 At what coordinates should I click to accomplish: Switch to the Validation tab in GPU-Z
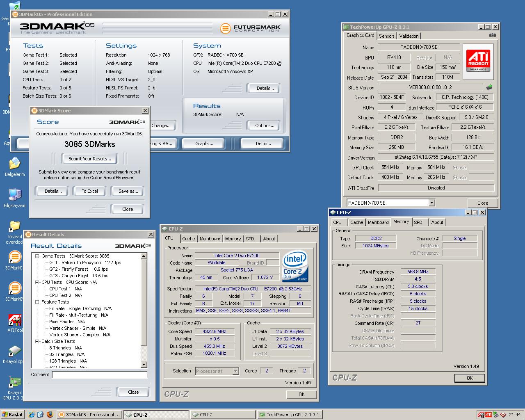click(409, 36)
